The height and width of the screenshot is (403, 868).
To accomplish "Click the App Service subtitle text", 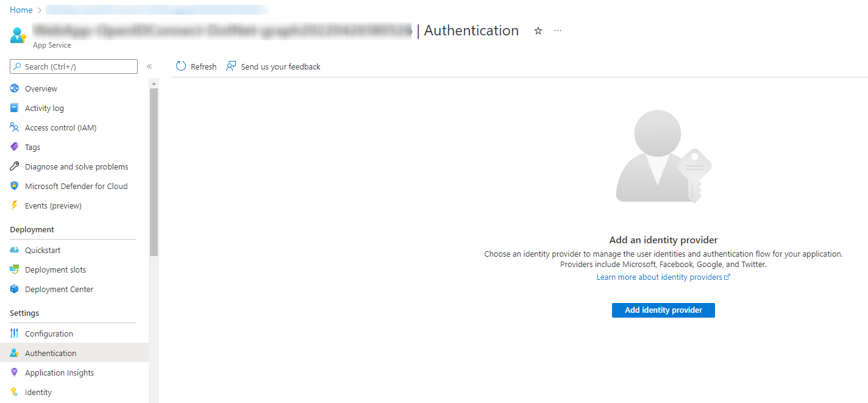I will (52, 45).
